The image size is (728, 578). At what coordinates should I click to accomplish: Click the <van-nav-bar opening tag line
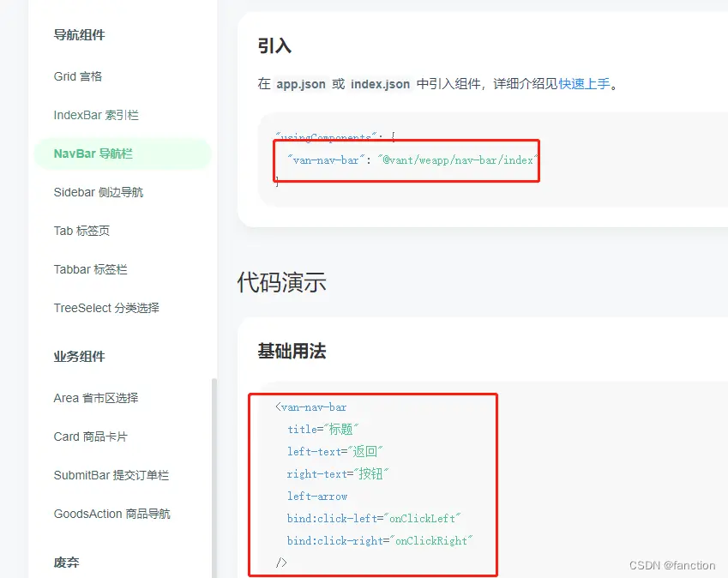[x=311, y=407]
